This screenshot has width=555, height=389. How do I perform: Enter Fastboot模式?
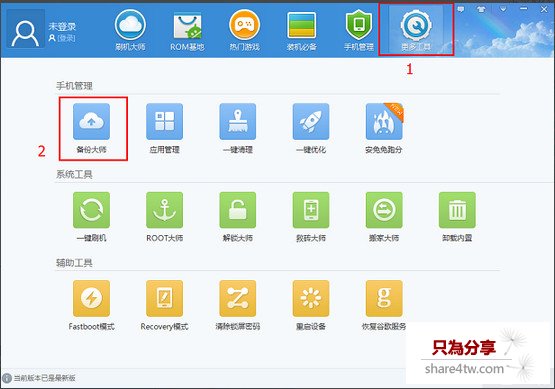[x=91, y=298]
